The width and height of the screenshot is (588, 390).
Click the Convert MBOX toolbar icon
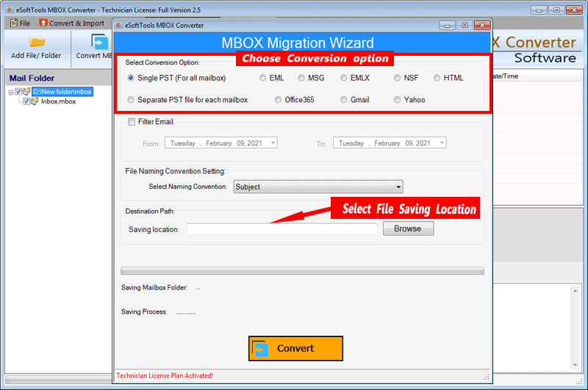100,42
